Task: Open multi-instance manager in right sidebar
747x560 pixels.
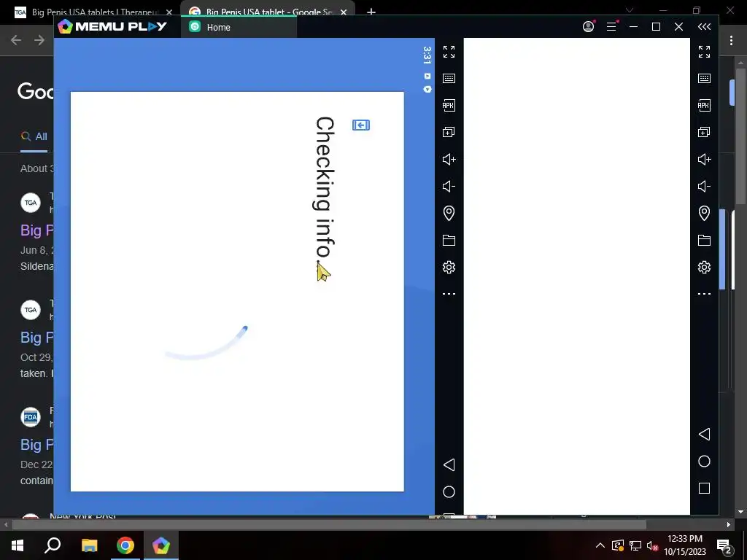Action: tap(704, 132)
